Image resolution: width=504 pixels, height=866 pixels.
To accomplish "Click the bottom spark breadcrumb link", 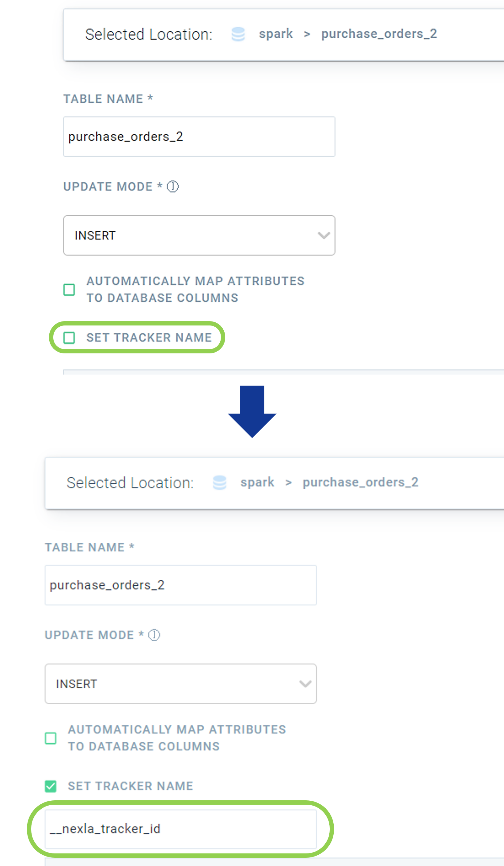I will click(257, 482).
